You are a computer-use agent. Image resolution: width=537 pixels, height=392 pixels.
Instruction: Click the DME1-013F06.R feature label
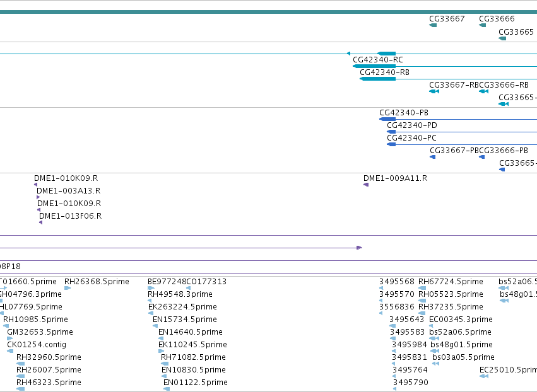[70, 216]
